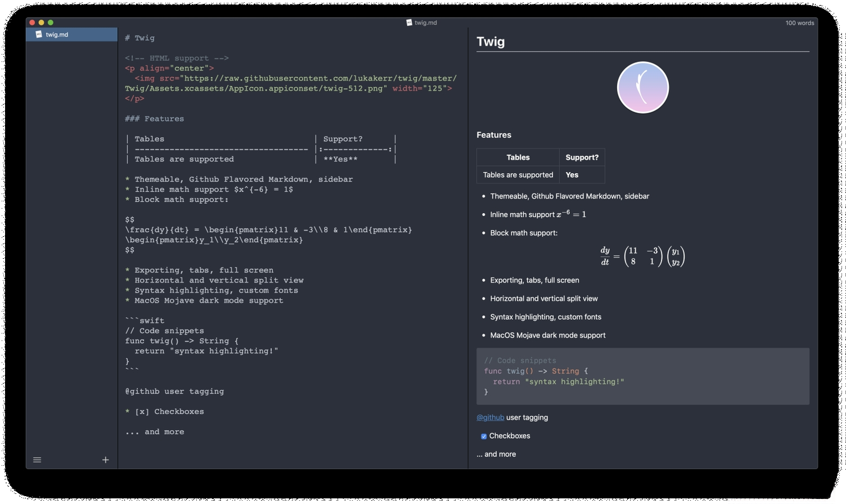
Task: Click "Themeable, Github Flavored Markdown, sidebar" in preview
Action: (570, 197)
